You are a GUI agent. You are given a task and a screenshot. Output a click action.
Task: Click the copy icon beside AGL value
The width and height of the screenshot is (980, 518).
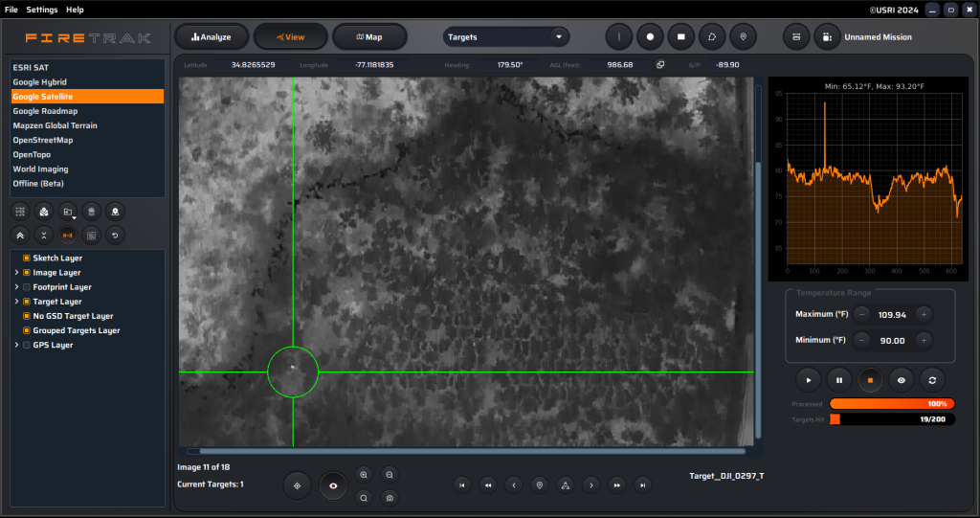[x=660, y=65]
